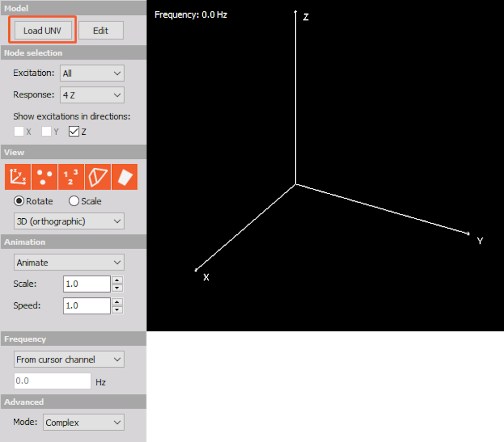Screen dimensions: 504x442
Task: Open the Excitation dropdown
Action: [92, 73]
